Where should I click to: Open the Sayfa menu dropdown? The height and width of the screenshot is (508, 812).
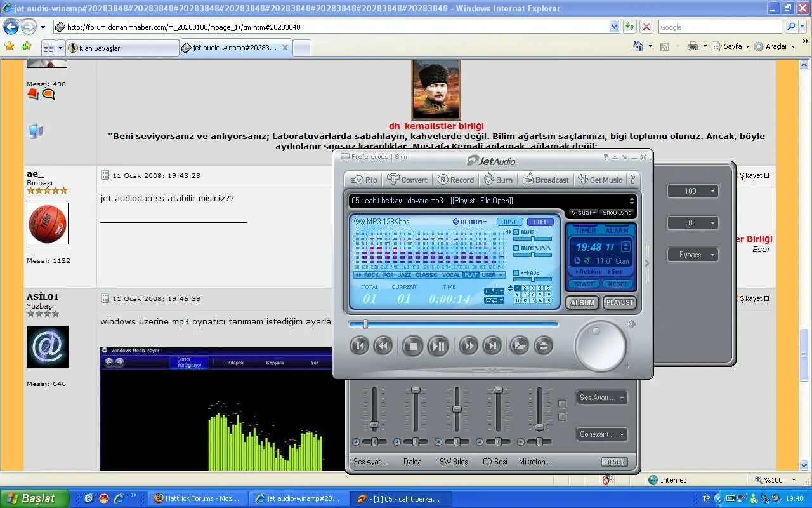pyautogui.click(x=730, y=46)
